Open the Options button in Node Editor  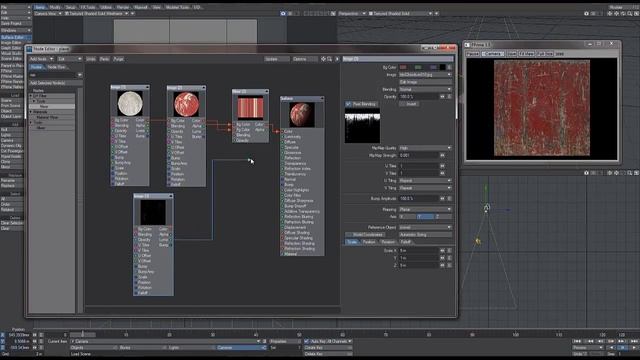pos(304,59)
